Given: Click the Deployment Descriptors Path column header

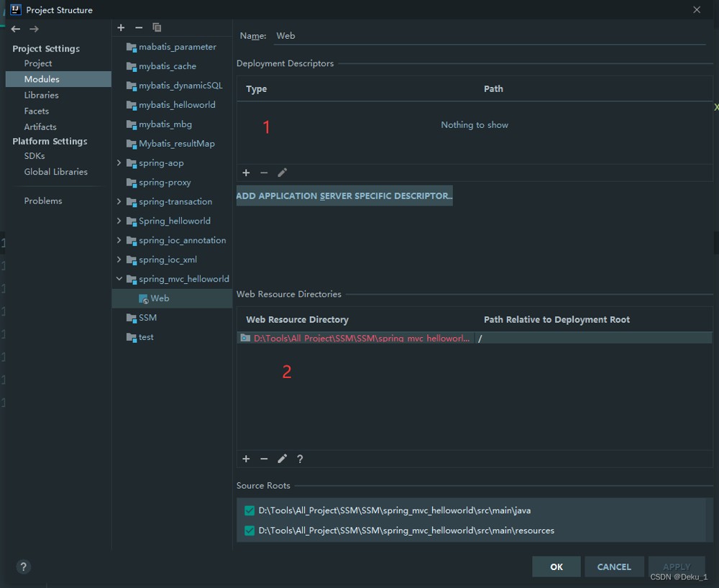Looking at the screenshot, I should point(493,89).
